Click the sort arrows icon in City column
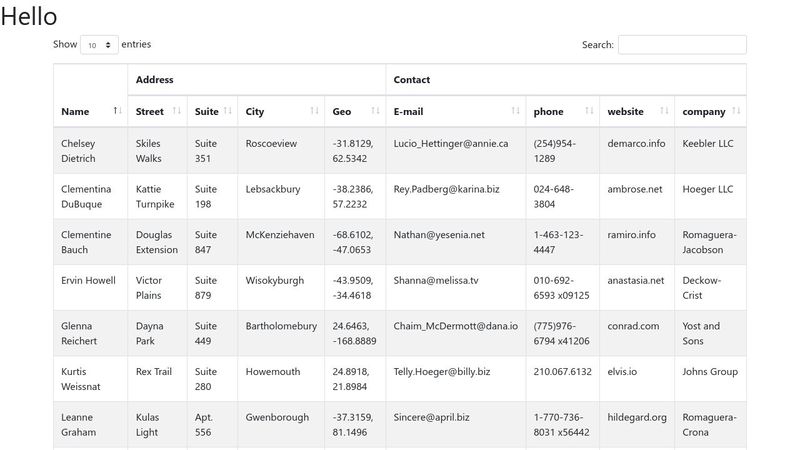The image size is (800, 450). coord(314,111)
